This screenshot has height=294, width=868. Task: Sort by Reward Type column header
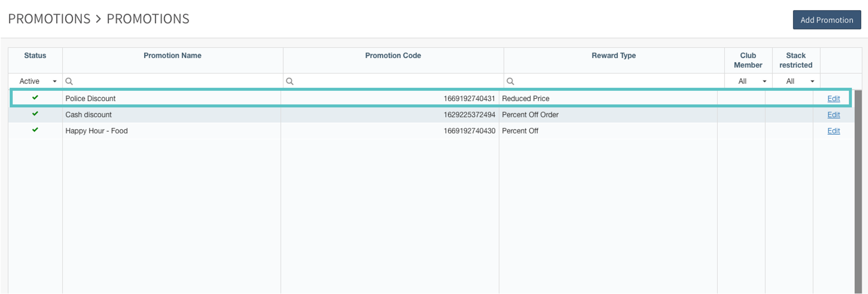pos(613,56)
